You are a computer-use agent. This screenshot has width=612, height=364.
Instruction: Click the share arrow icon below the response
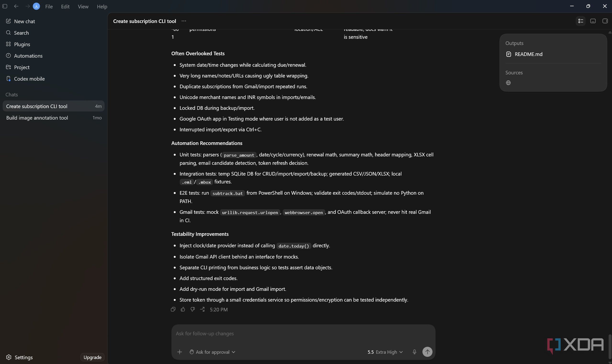[202, 309]
